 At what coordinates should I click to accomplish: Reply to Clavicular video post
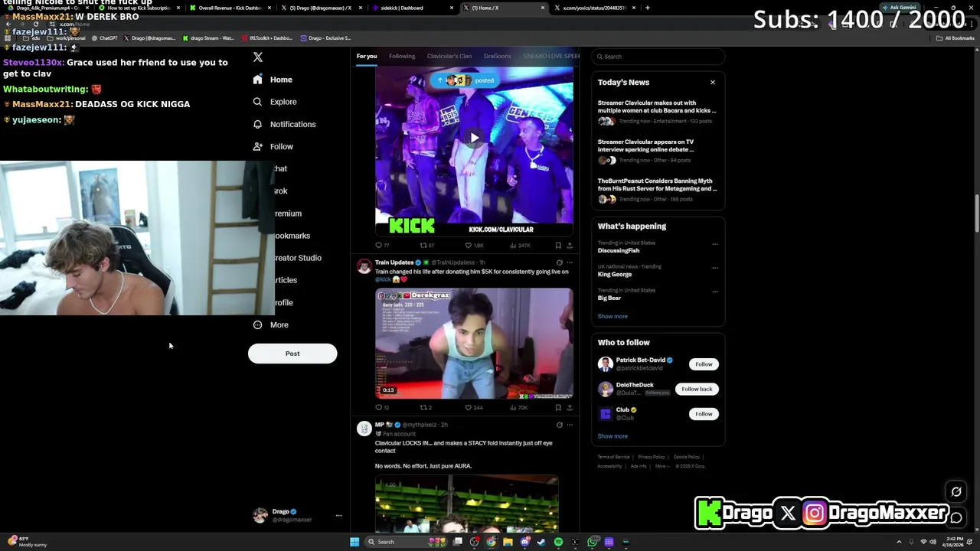381,245
